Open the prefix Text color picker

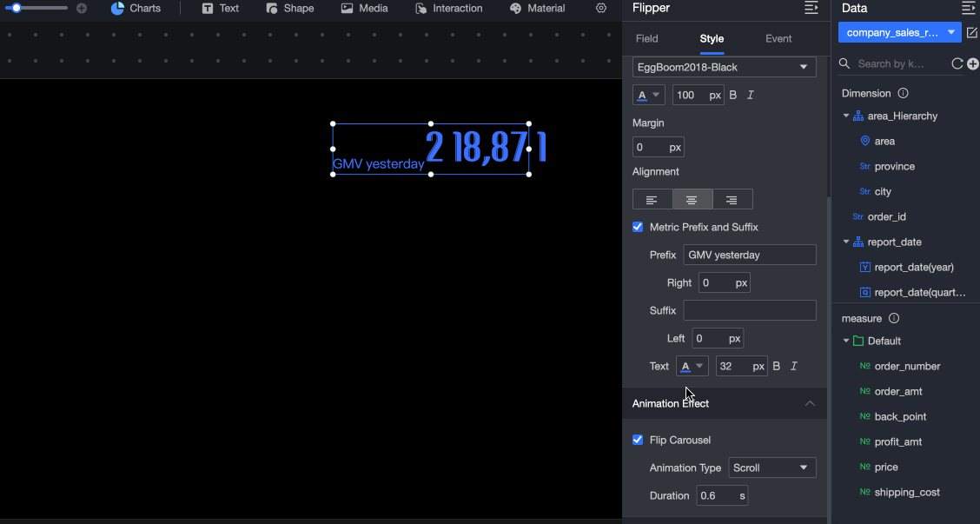[x=692, y=367]
